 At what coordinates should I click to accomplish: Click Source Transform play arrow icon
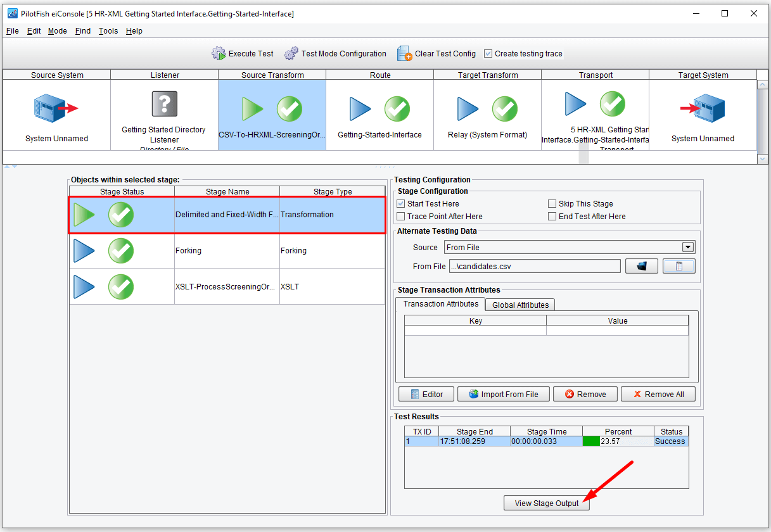[x=253, y=109]
